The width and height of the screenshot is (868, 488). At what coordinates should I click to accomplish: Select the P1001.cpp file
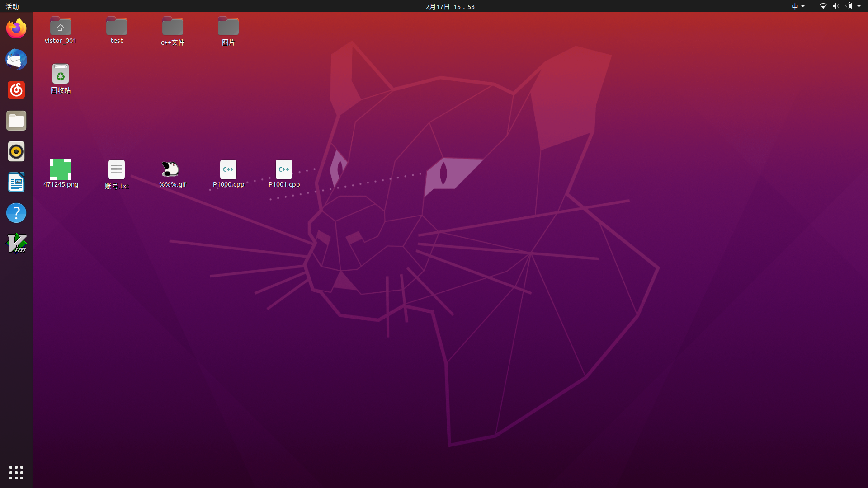pyautogui.click(x=284, y=170)
